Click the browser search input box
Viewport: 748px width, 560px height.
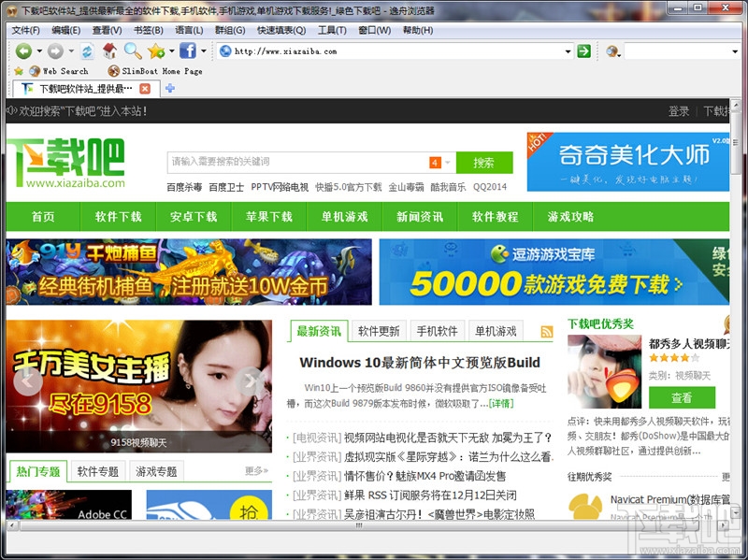coord(676,51)
